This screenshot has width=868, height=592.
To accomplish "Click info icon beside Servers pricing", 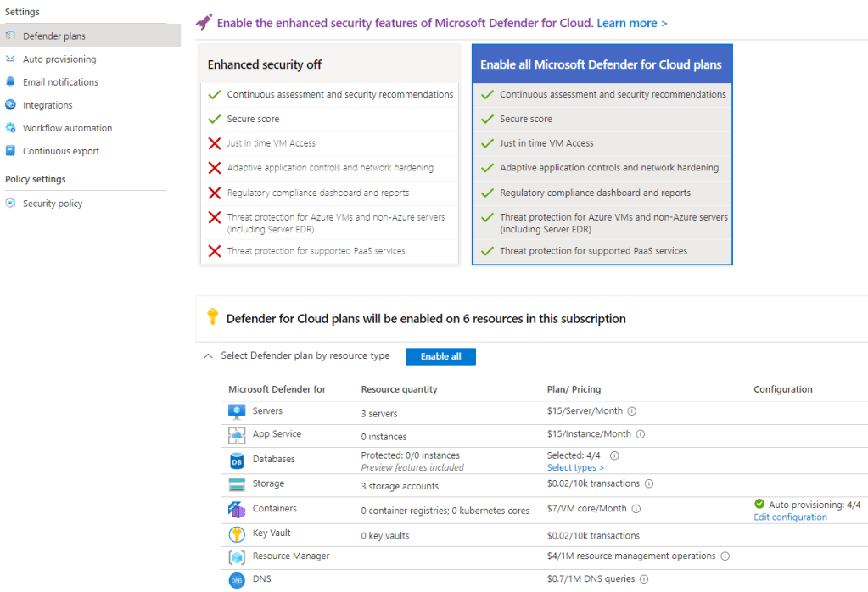I will pyautogui.click(x=632, y=411).
